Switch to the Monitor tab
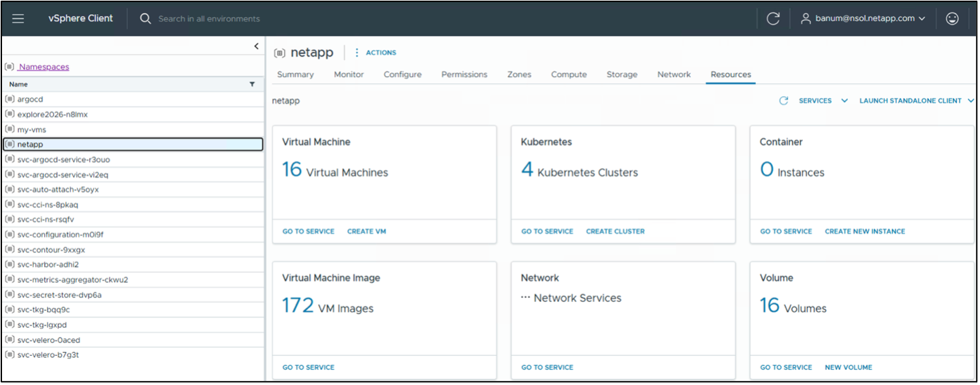This screenshot has height=385, width=980. 349,74
